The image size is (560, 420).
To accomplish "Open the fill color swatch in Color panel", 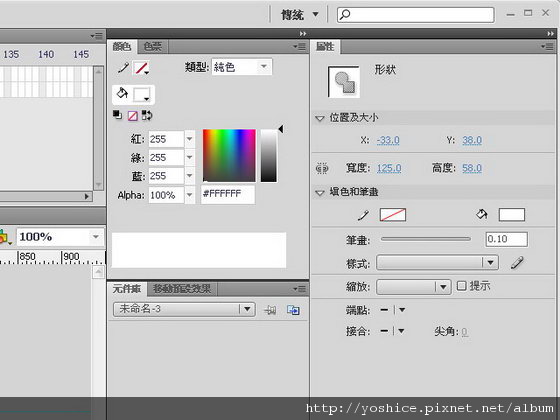I will 142,95.
